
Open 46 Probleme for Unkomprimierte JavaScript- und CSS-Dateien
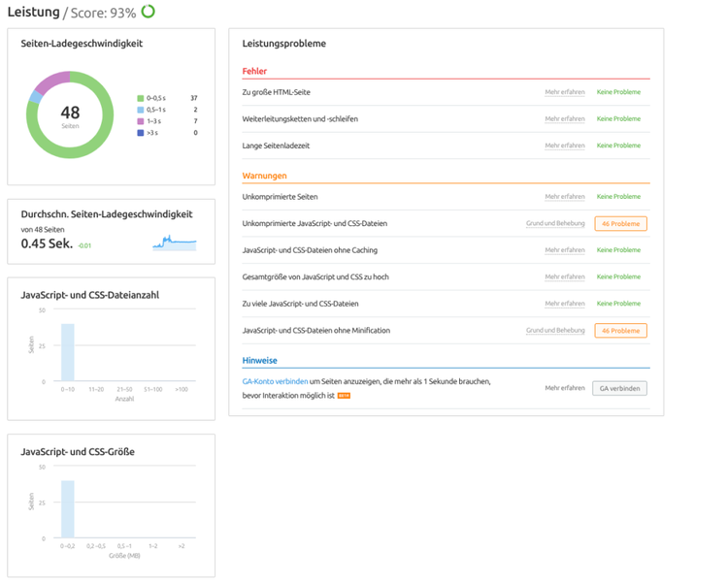click(x=621, y=223)
